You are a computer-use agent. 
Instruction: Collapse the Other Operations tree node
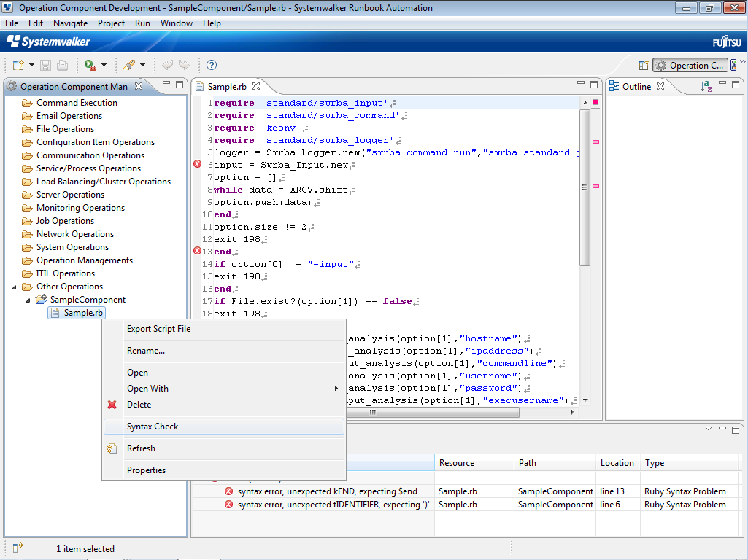(x=14, y=287)
